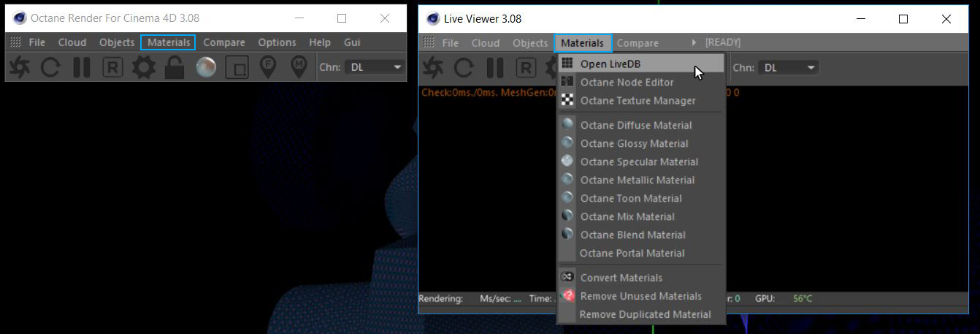The height and width of the screenshot is (334, 980).
Task: Open File menu in Live Viewer window
Action: pyautogui.click(x=451, y=43)
